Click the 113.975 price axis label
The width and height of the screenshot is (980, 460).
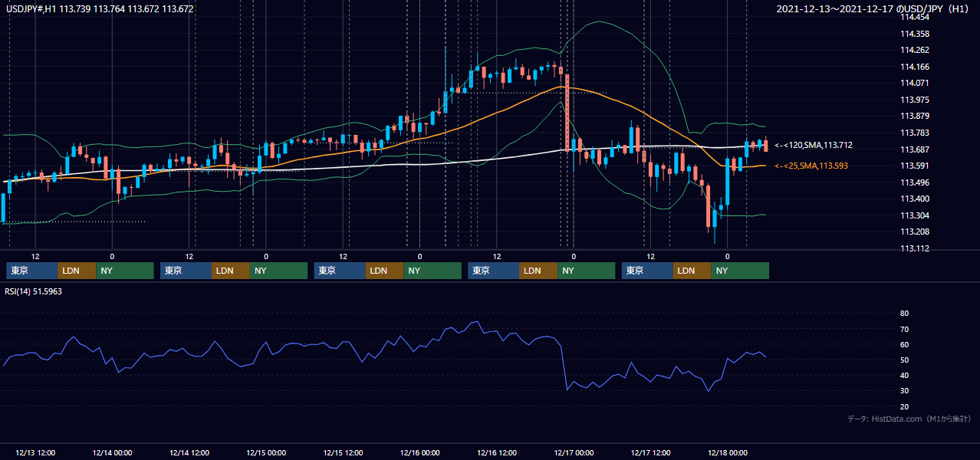pos(914,100)
